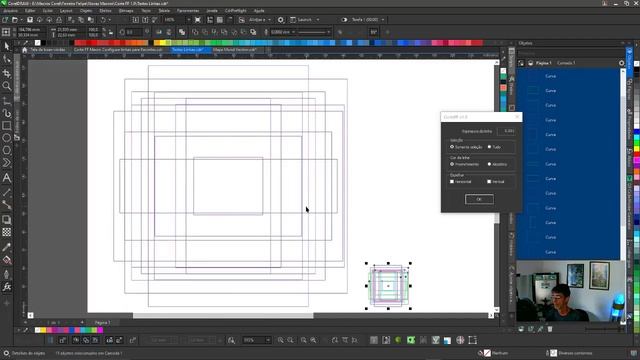
Task: Select the Polygon tool
Action: pos(7,150)
